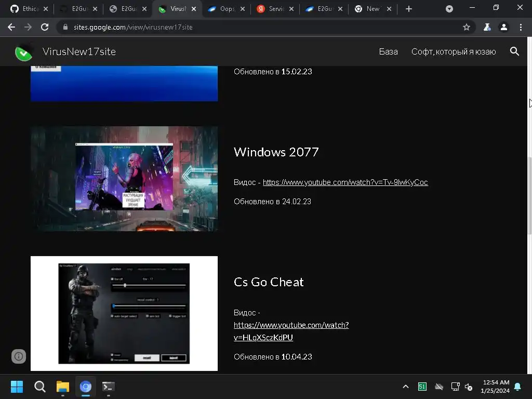The width and height of the screenshot is (532, 399).
Task: Close the Ethica tab
Action: pos(46,9)
